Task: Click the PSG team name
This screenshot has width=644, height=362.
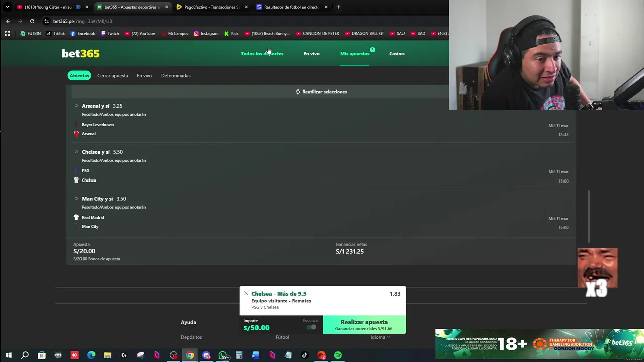Action: 85,170
